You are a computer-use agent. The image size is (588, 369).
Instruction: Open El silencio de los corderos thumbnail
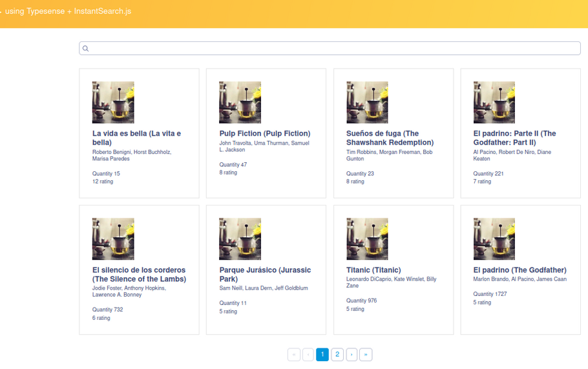[113, 238]
